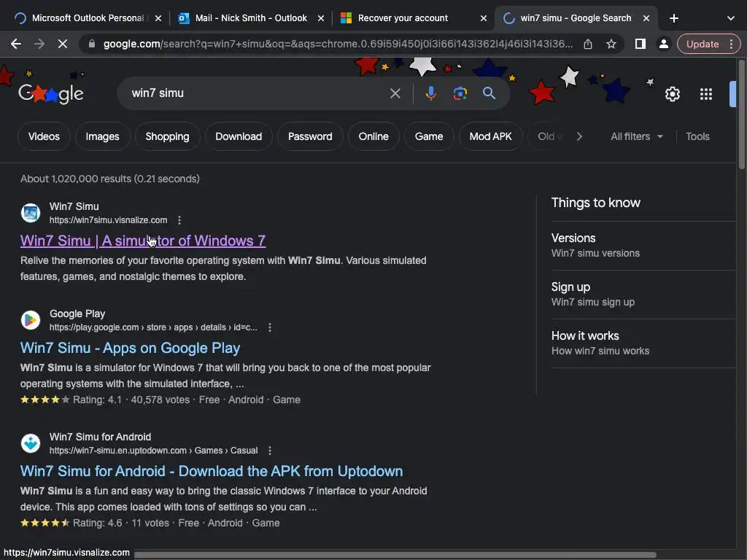Viewport: 747px width, 560px height.
Task: Open more options for Google Play result
Action: pyautogui.click(x=270, y=327)
